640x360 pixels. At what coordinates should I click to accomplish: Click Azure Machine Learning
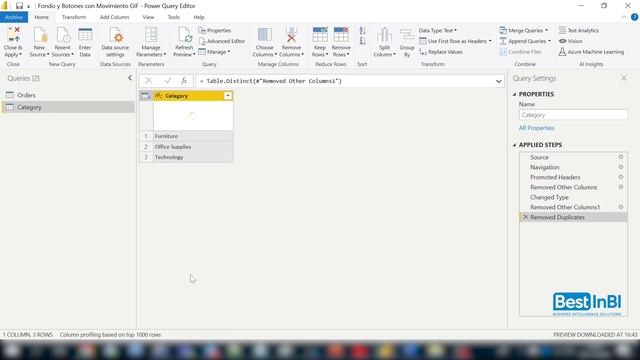pyautogui.click(x=591, y=52)
